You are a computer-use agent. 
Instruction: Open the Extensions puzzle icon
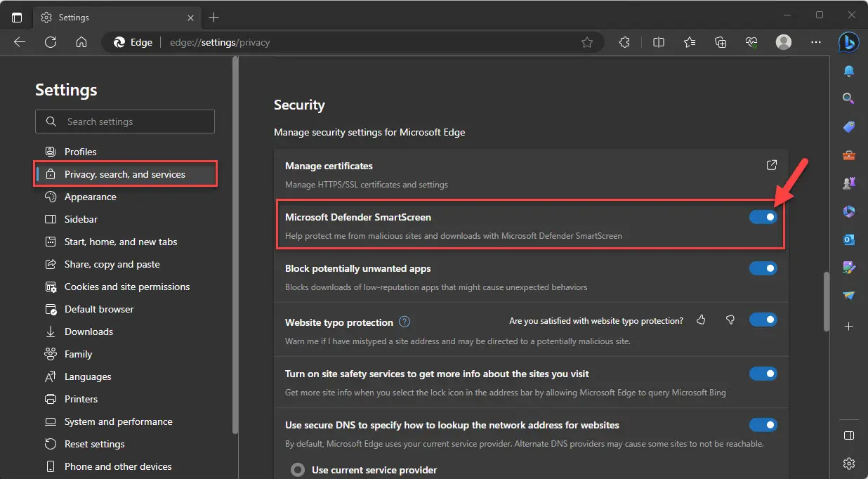[624, 42]
